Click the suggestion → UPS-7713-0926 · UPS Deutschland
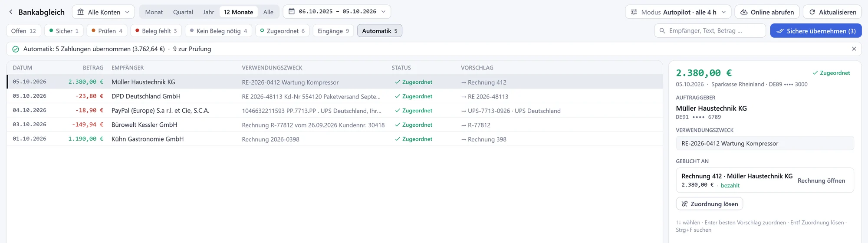The image size is (868, 243). pos(511,111)
